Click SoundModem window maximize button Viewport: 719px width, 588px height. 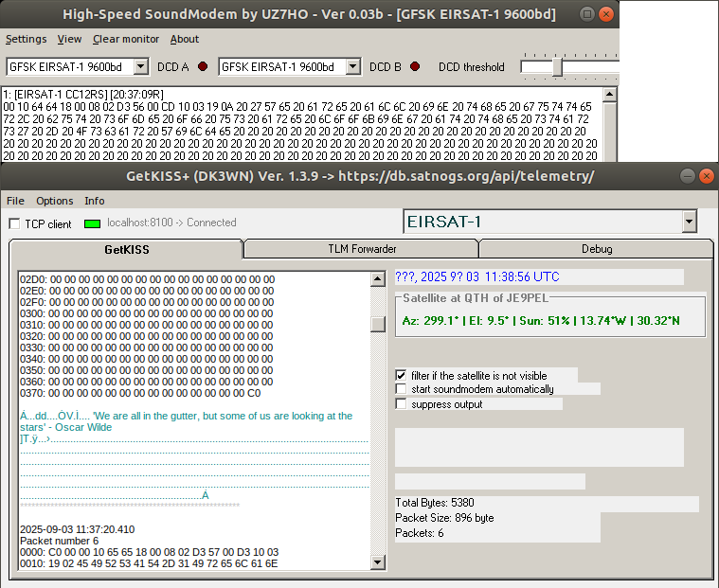pos(608,14)
